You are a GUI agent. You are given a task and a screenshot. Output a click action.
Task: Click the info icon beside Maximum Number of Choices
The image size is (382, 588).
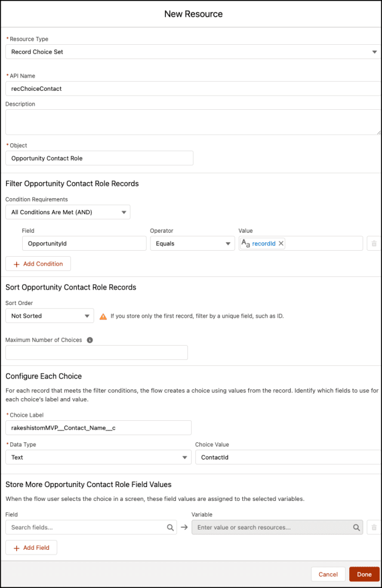[90, 340]
